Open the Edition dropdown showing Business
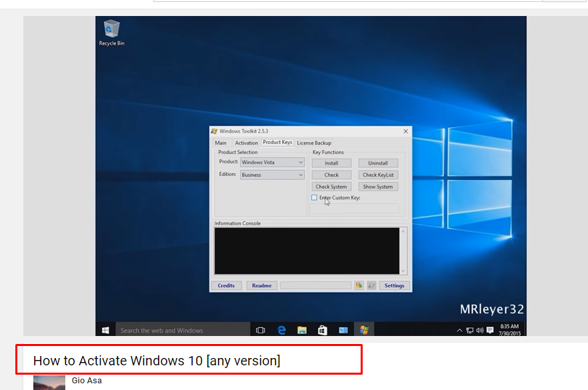 [272, 175]
